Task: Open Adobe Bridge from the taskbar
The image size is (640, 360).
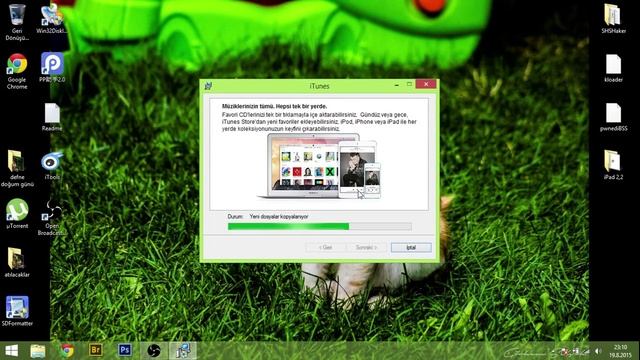Action: (x=96, y=350)
